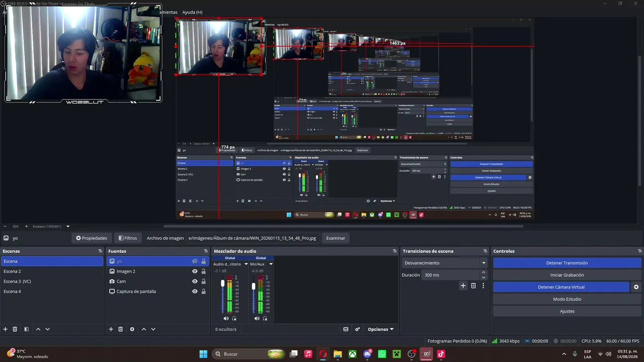Hide the Imagen 2 source
Viewport: 644px width, 362px height.
coord(195,271)
